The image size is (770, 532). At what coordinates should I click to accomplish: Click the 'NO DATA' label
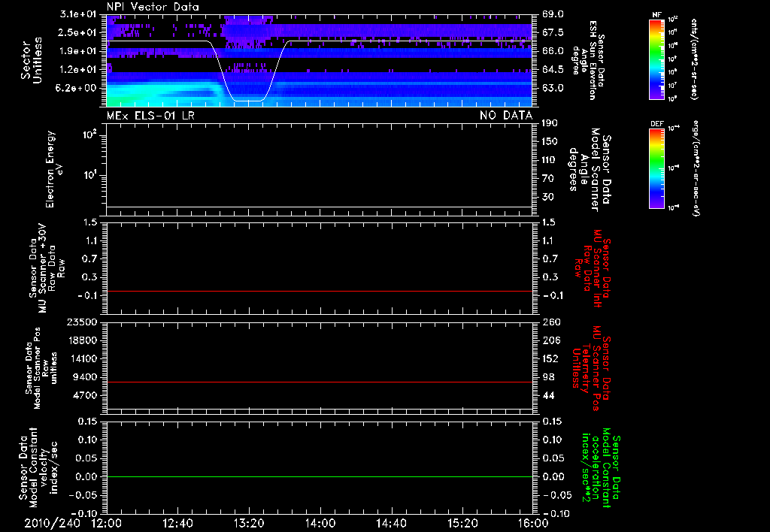tap(506, 116)
